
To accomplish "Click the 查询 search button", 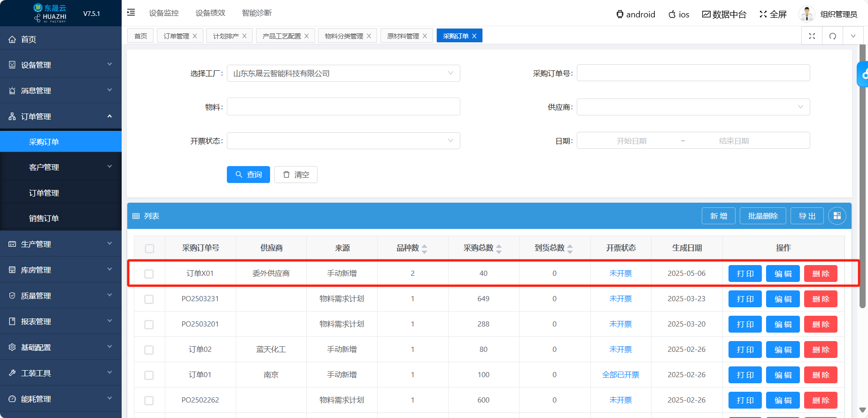I will pyautogui.click(x=248, y=175).
